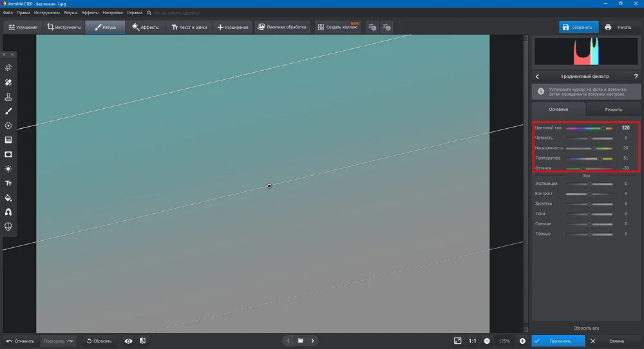
Task: Select the text tool in left toolbar
Action: (x=8, y=183)
